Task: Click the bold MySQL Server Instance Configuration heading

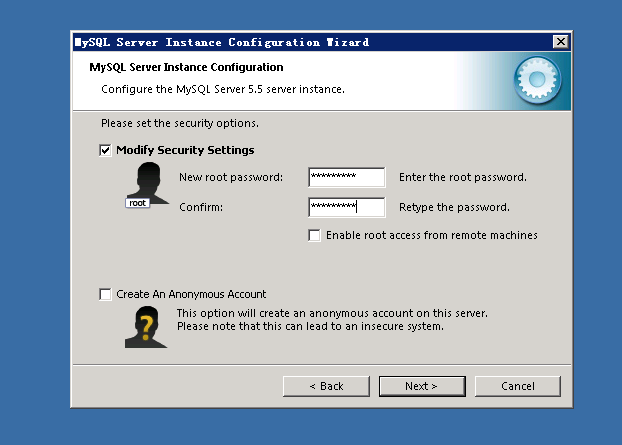Action: click(x=186, y=68)
